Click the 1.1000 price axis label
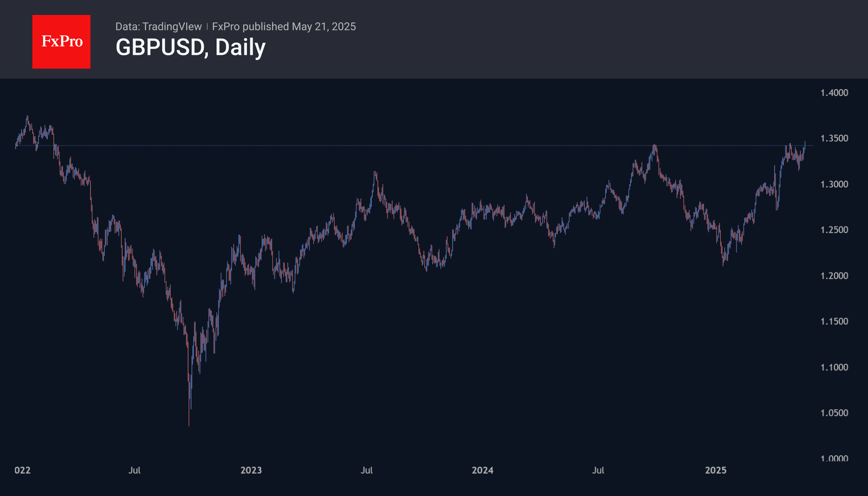 tap(834, 367)
